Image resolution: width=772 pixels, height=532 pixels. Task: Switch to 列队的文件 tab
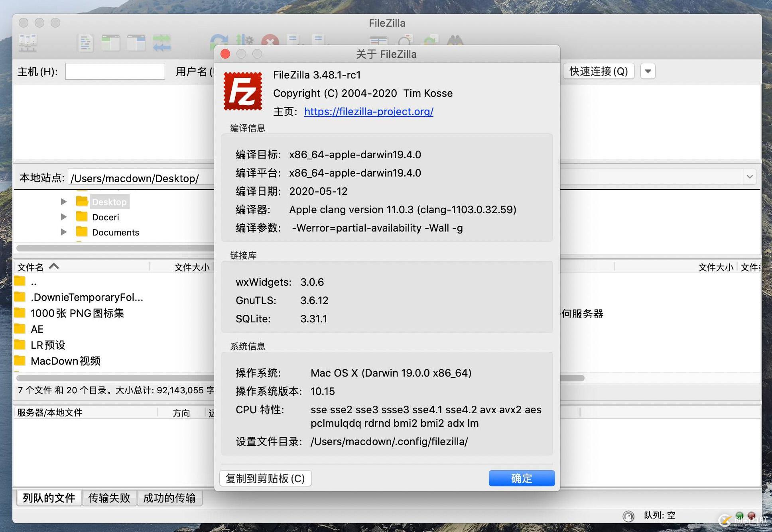[x=49, y=498]
